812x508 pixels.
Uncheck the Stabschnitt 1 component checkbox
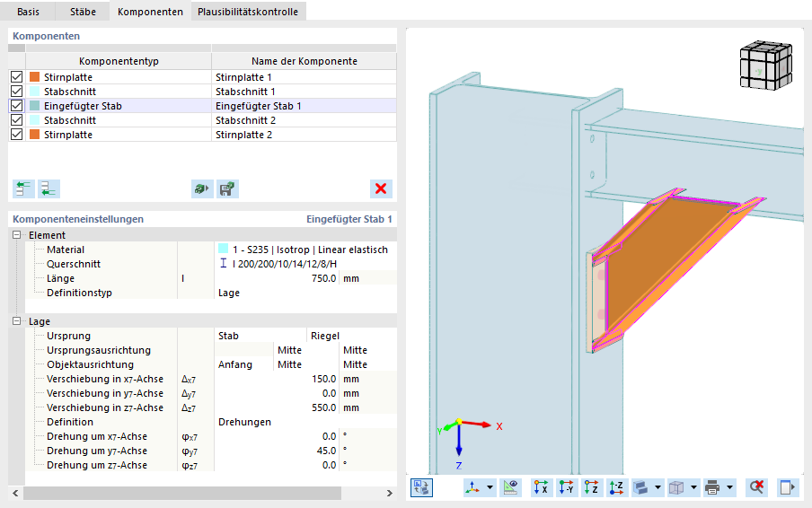click(x=16, y=92)
